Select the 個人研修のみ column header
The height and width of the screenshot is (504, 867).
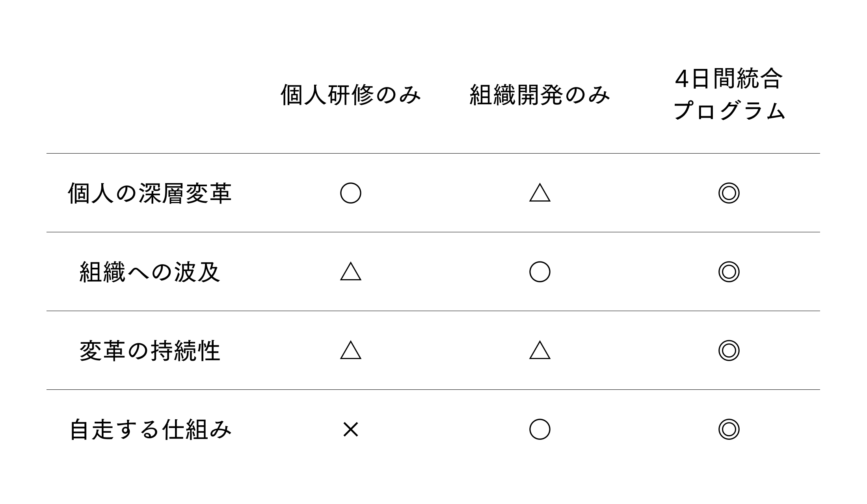click(x=350, y=95)
